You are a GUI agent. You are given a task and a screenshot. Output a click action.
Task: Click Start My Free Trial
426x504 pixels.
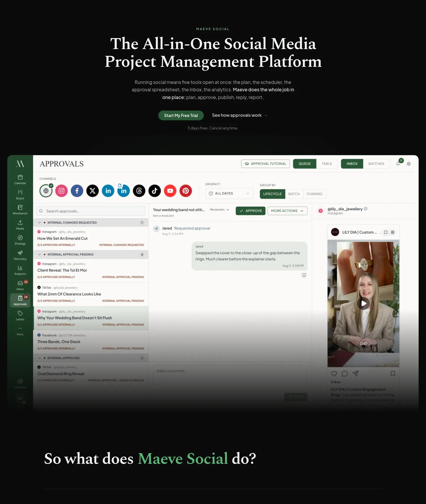[181, 116]
